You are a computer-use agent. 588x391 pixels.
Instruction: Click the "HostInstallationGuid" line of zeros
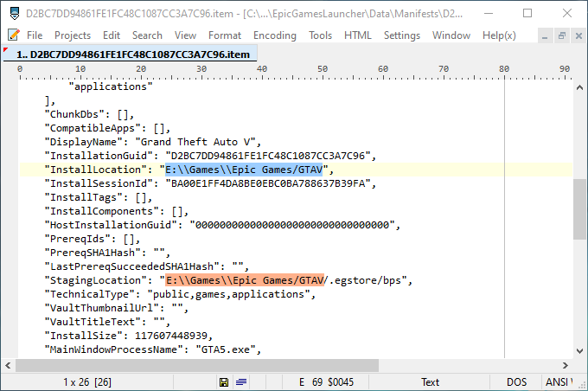point(223,225)
